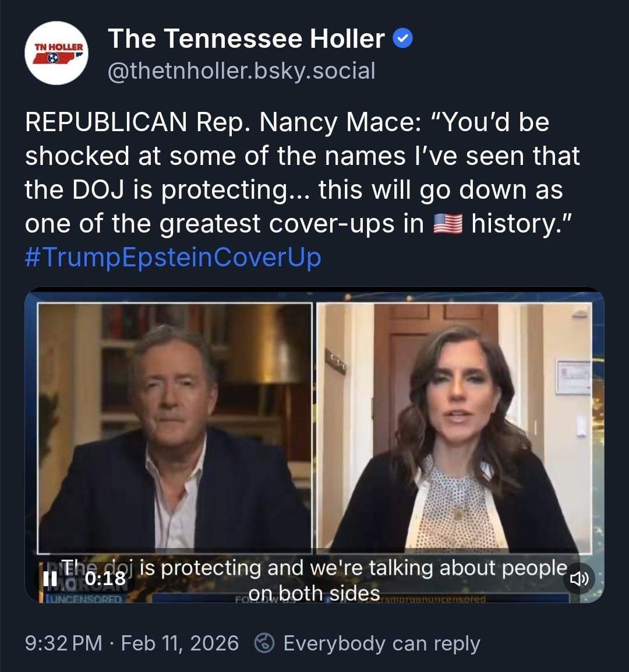
Task: Click the blue verified checkmark badge
Action: point(402,38)
